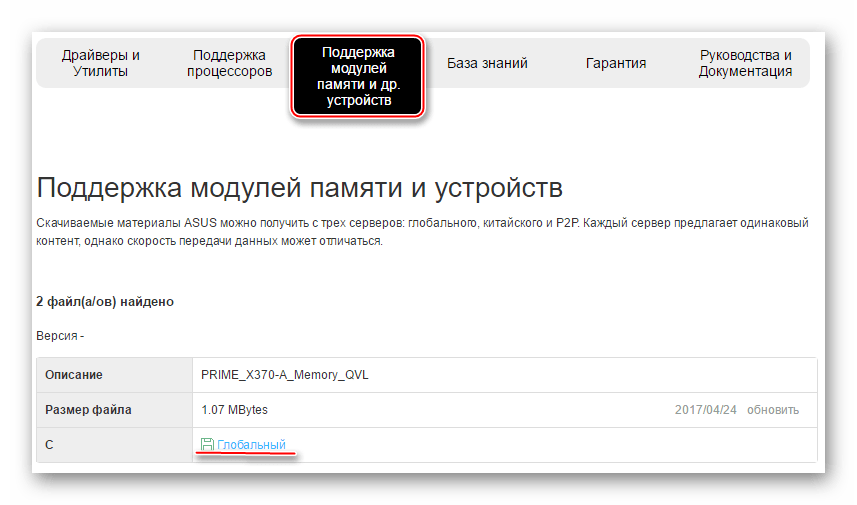Click the 2017/04/24 date text
The image size is (857, 505).
pos(705,410)
